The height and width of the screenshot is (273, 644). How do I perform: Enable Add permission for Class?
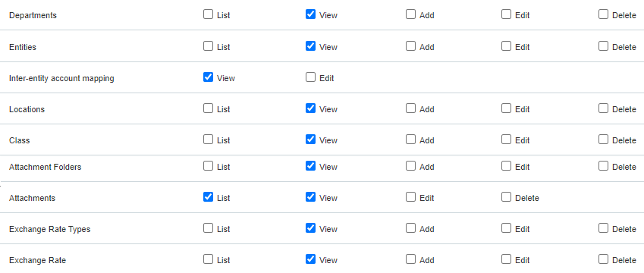(410, 140)
